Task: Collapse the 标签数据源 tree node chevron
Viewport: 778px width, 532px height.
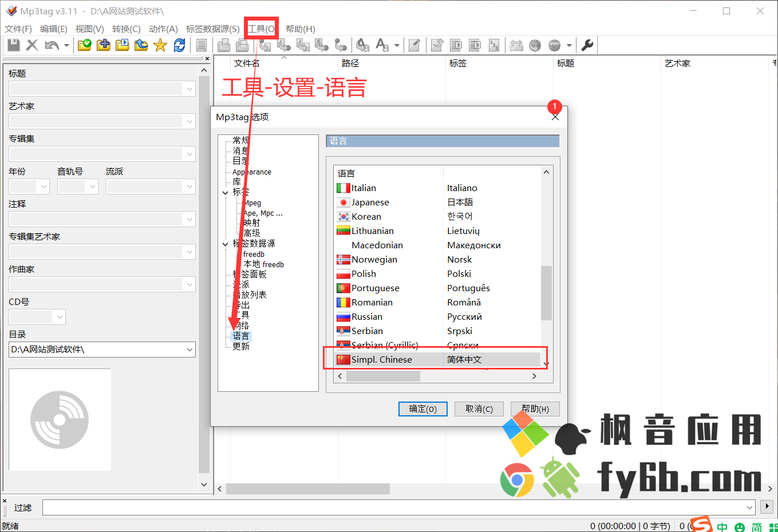Action: 226,244
